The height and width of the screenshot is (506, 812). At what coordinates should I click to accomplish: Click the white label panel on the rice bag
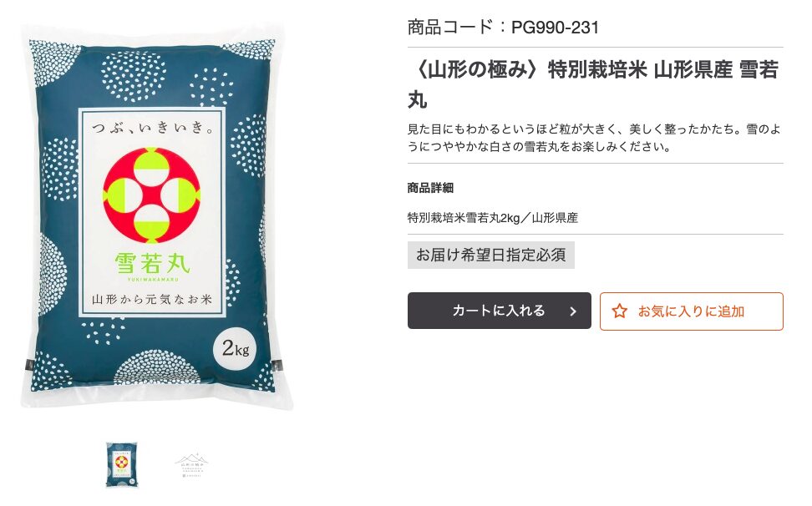point(152,213)
